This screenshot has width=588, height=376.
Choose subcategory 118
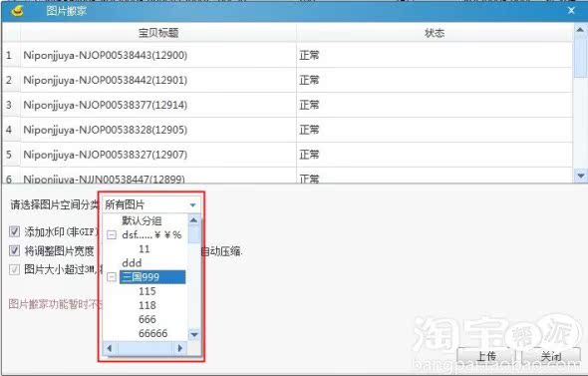point(147,305)
